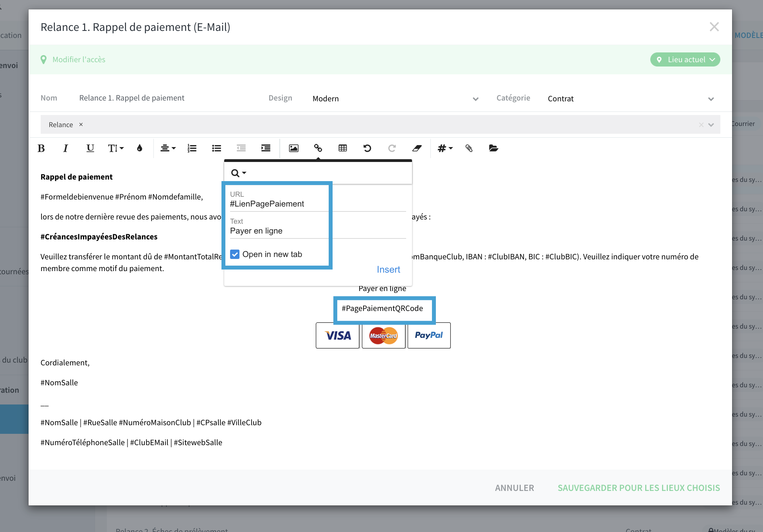Open the text alignment dropdown
763x532 pixels.
click(168, 148)
